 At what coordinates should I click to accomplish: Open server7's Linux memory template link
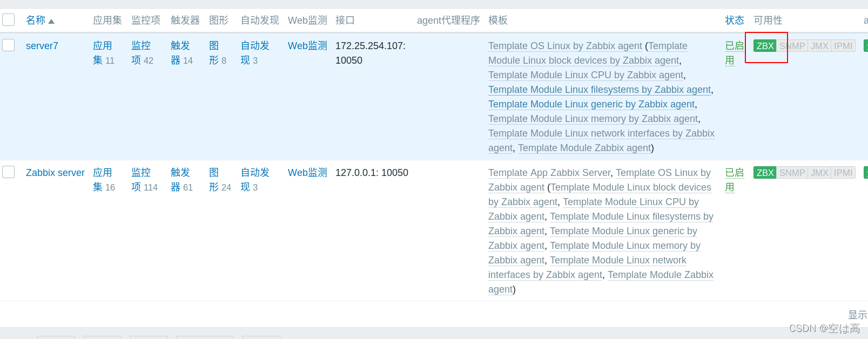[593, 119]
